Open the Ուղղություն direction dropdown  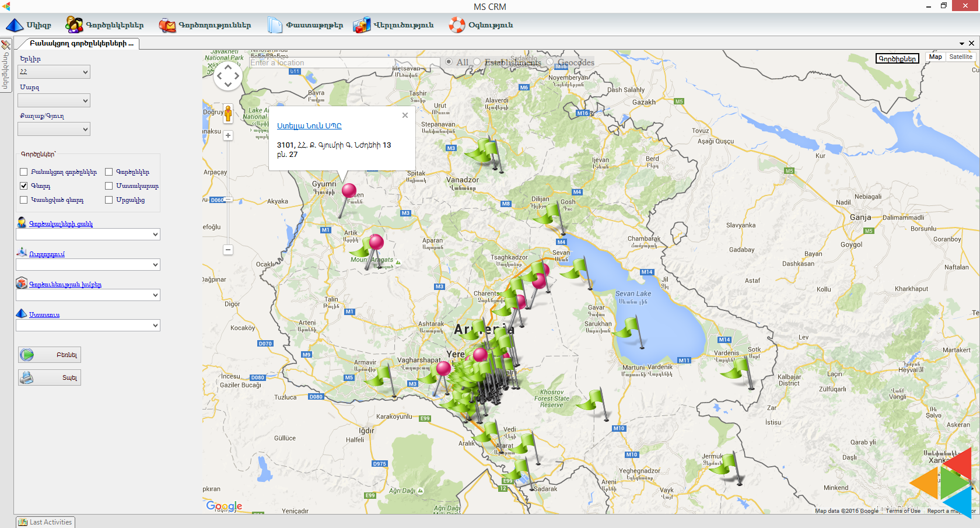point(88,265)
